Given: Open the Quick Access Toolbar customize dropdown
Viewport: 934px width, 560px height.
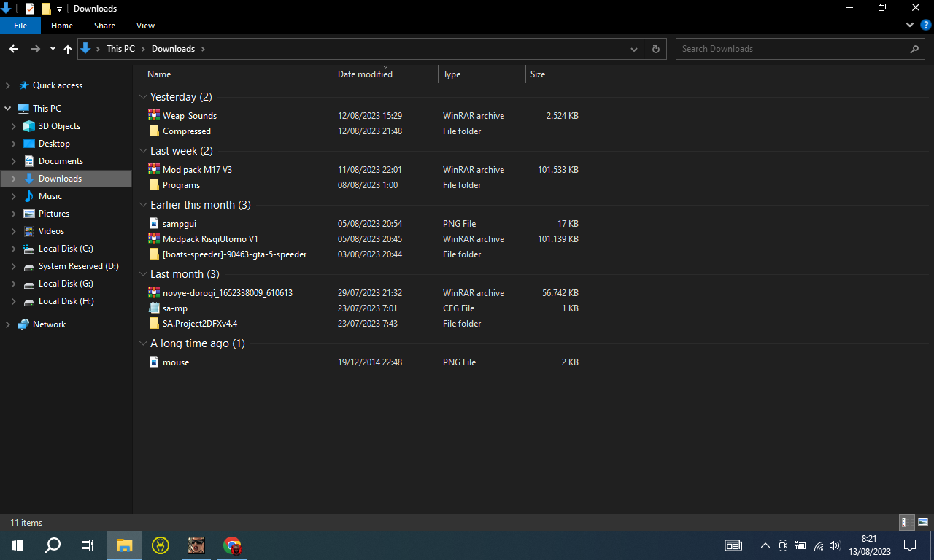Looking at the screenshot, I should pyautogui.click(x=60, y=9).
